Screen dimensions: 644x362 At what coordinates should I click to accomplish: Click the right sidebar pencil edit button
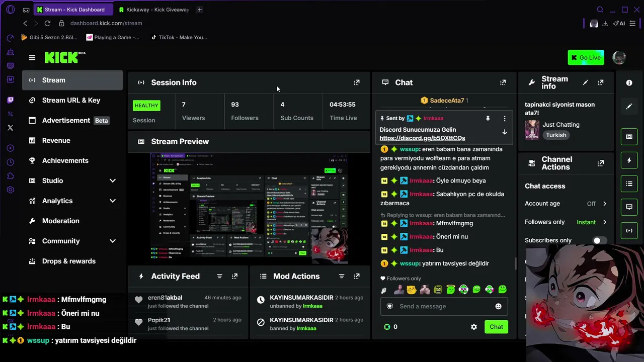point(629,107)
